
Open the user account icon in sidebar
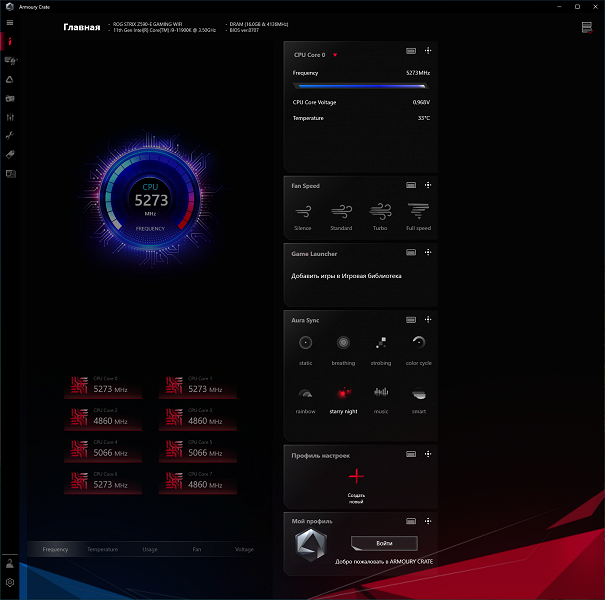coord(10,564)
